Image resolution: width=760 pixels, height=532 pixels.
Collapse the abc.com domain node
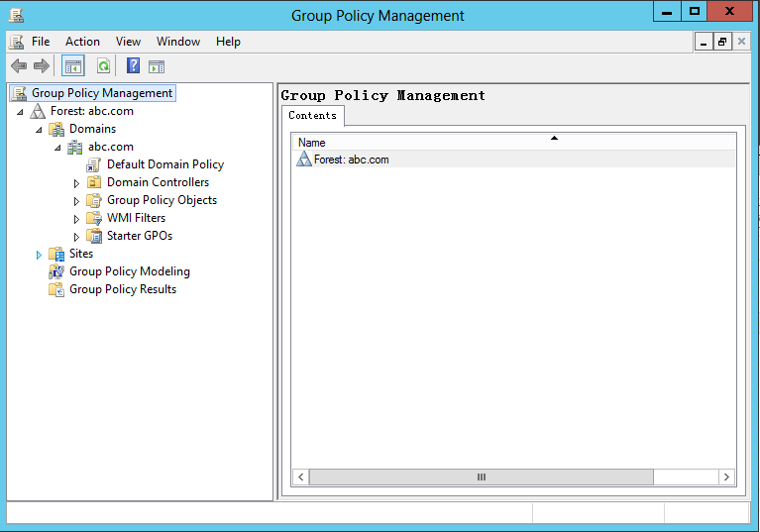coord(57,148)
